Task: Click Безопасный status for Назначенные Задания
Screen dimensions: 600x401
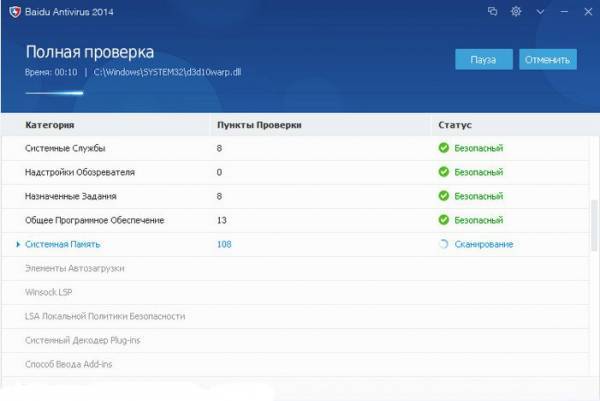Action: point(479,196)
